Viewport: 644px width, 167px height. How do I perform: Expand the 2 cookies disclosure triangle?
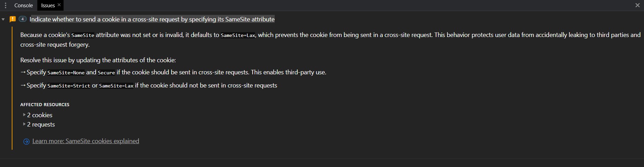[24, 114]
